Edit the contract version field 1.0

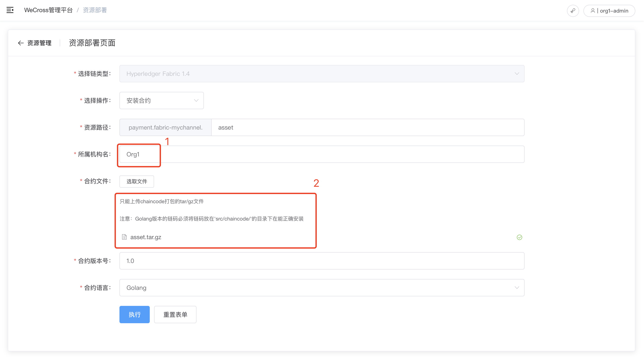[x=322, y=261]
